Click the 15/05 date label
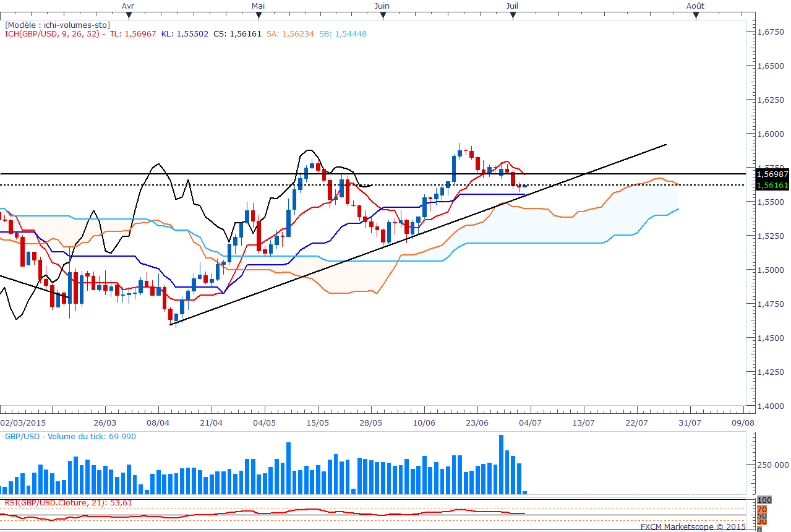Screen dimensions: 791x532 point(318,423)
